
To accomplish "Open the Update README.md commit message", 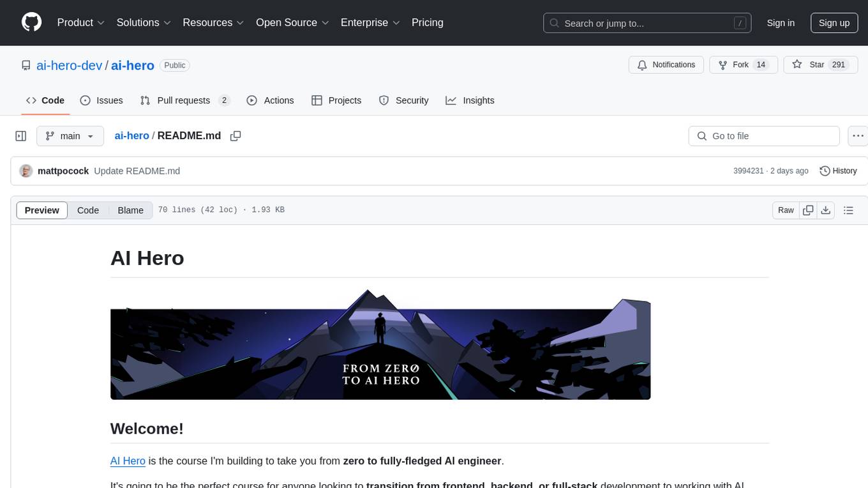I will pyautogui.click(x=137, y=171).
